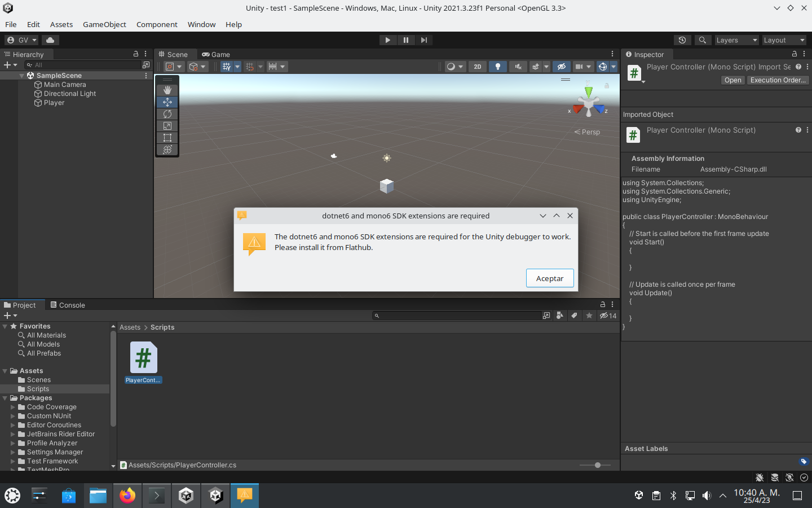
Task: Click favorites star icon in Project toolbar
Action: coord(589,316)
